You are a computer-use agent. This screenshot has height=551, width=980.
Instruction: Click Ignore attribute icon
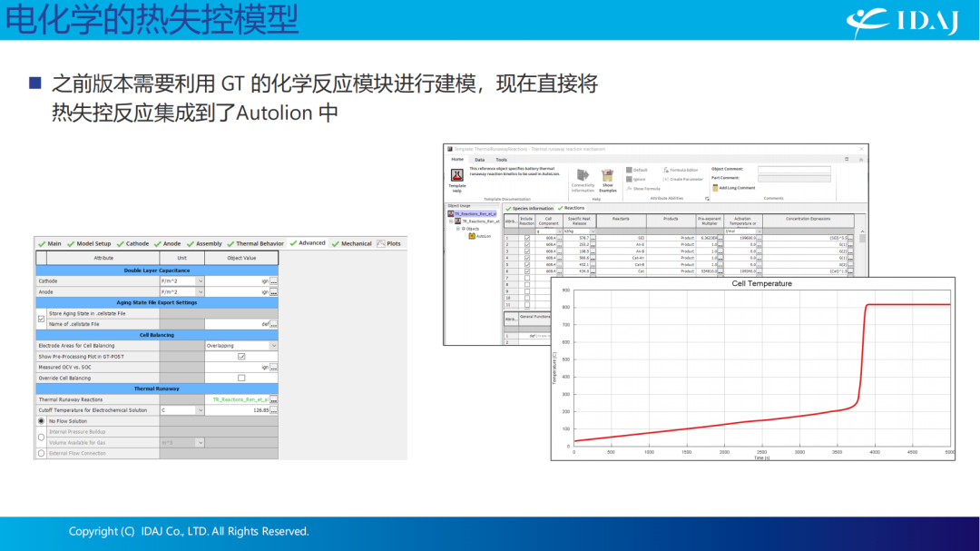pyautogui.click(x=629, y=180)
